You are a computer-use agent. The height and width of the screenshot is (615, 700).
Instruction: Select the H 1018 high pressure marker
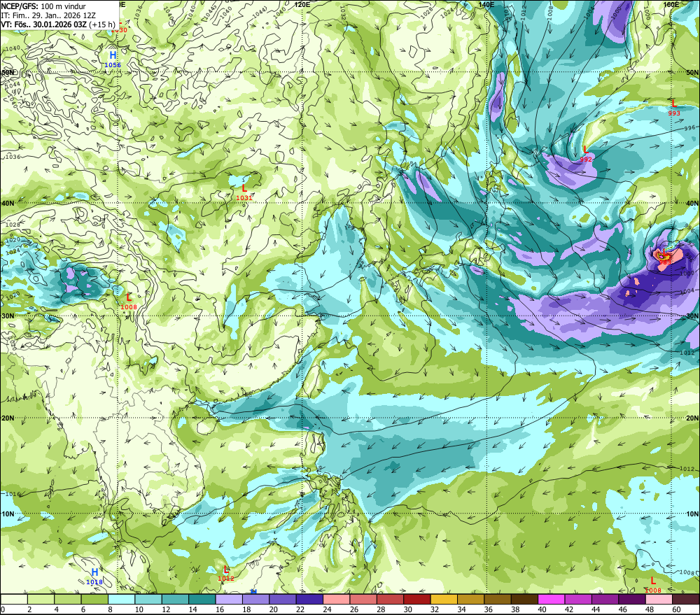pyautogui.click(x=94, y=576)
